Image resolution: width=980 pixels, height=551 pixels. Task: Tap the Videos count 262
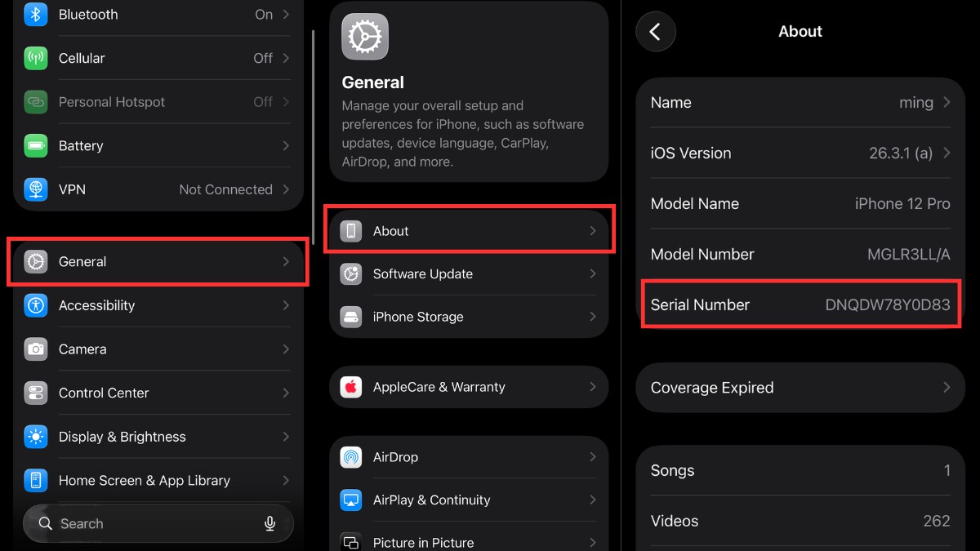(x=937, y=521)
